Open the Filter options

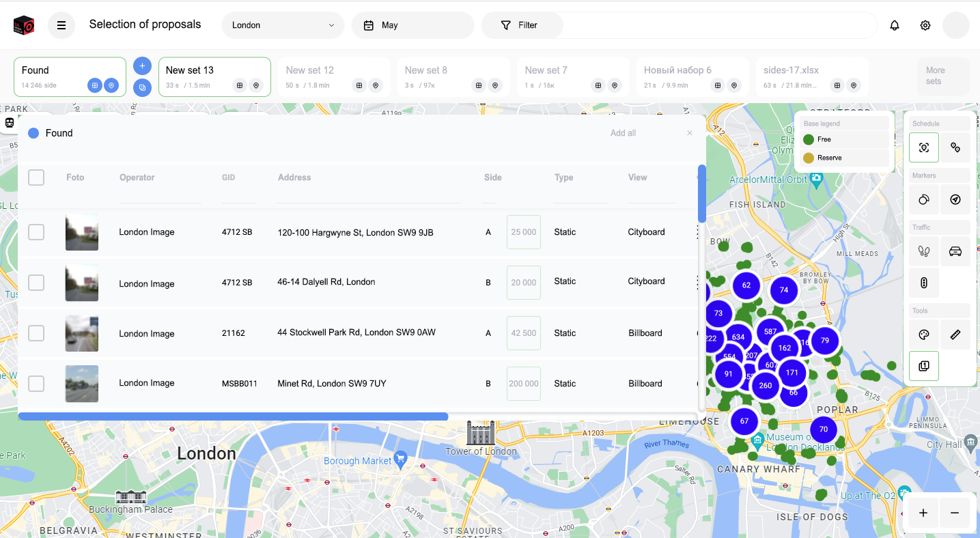(x=522, y=25)
